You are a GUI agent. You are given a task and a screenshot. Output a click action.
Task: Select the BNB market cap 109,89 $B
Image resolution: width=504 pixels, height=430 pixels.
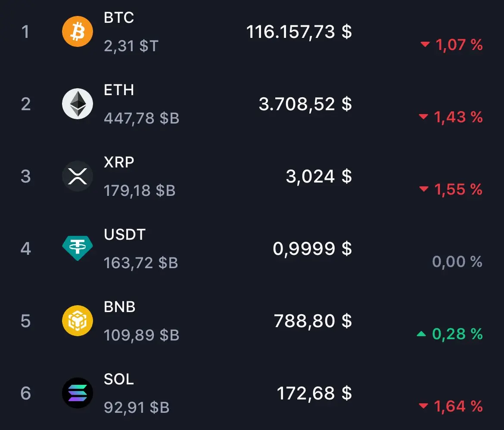coord(141,335)
